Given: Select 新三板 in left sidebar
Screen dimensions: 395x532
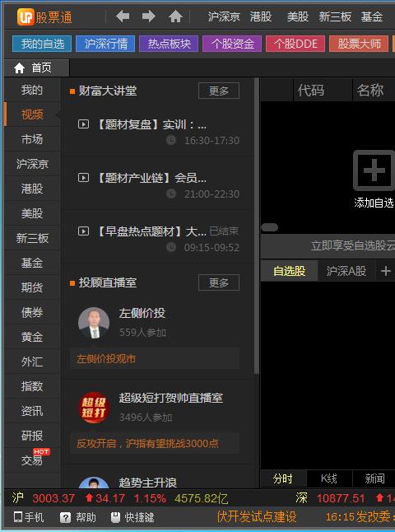Looking at the screenshot, I should pyautogui.click(x=32, y=238).
